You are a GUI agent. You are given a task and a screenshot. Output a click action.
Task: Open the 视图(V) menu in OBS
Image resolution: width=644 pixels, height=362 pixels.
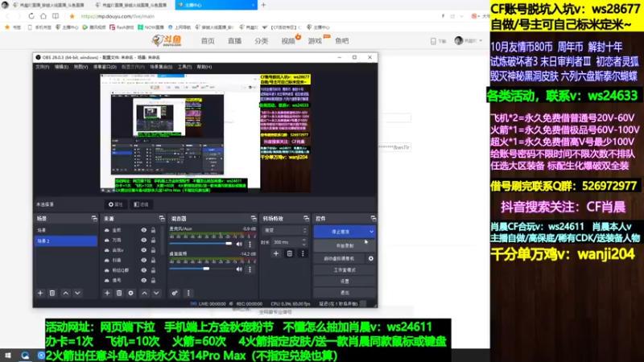point(81,67)
